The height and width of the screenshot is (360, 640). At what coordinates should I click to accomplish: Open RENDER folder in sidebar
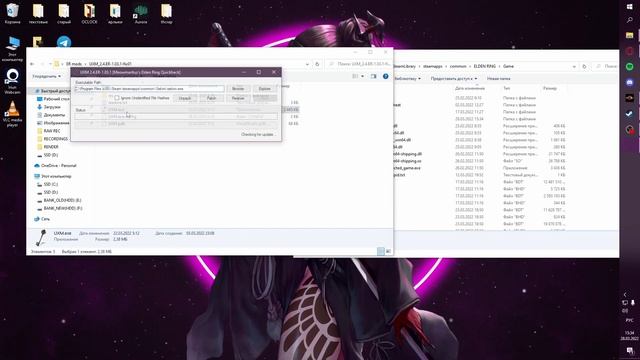tap(47, 147)
